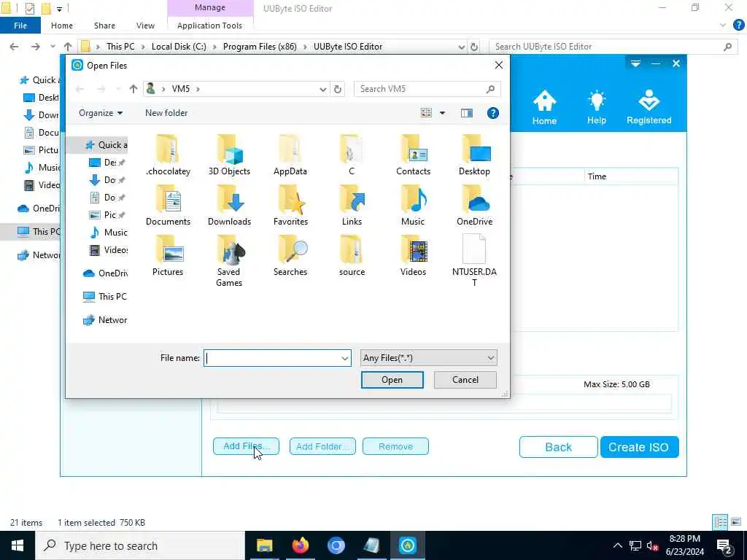Image resolution: width=747 pixels, height=560 pixels.
Task: Go up one level in Open Files dialog
Action: tap(133, 88)
